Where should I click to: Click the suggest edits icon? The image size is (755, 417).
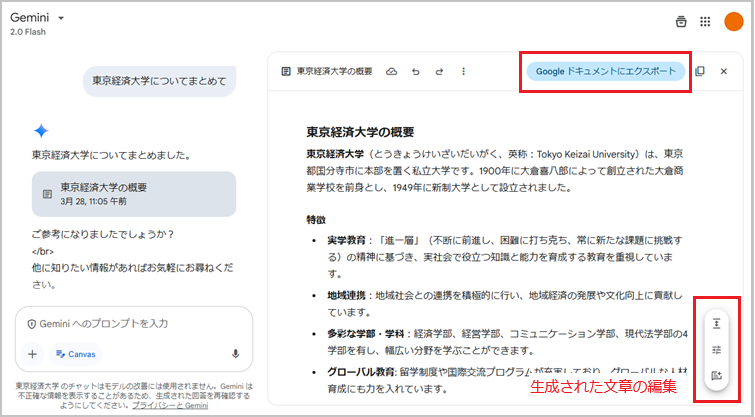click(x=716, y=376)
